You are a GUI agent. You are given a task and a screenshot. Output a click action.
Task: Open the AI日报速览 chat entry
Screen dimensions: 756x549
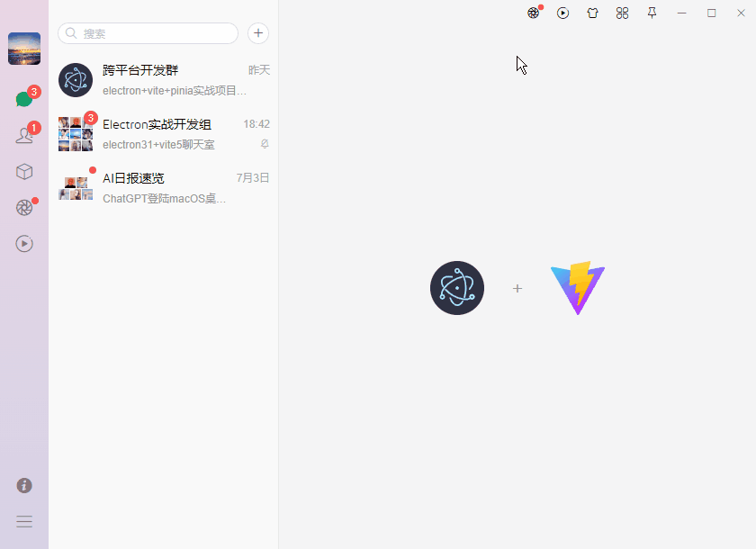coord(162,187)
